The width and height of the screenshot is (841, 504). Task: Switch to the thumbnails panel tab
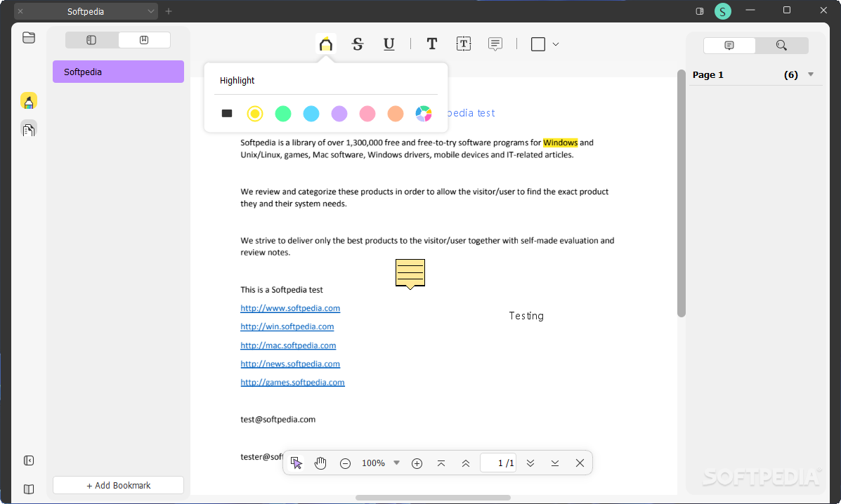tap(91, 40)
